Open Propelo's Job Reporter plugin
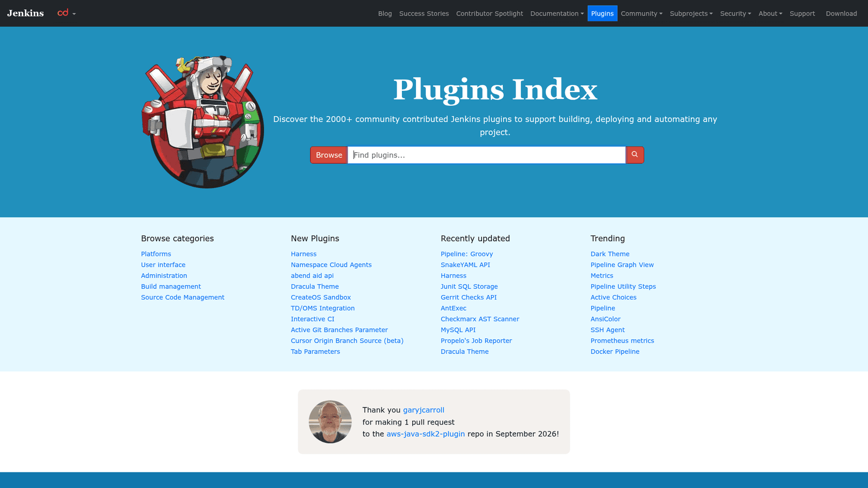Screen dimensions: 868x488 (476, 341)
